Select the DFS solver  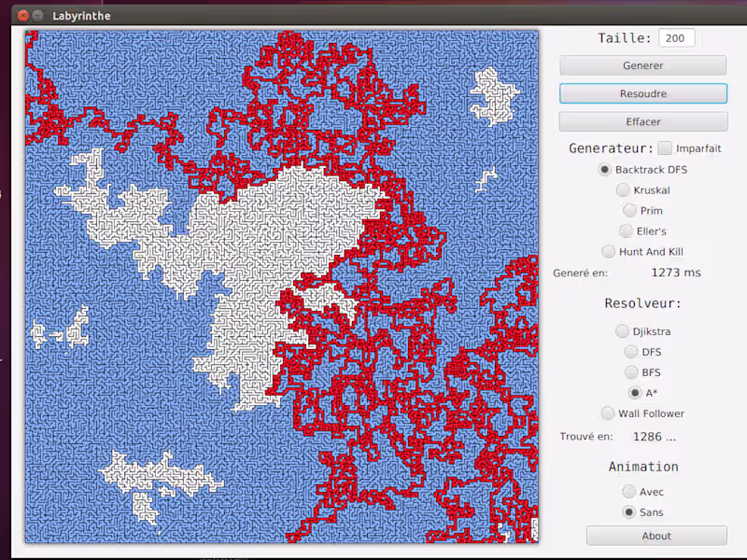pyautogui.click(x=630, y=352)
